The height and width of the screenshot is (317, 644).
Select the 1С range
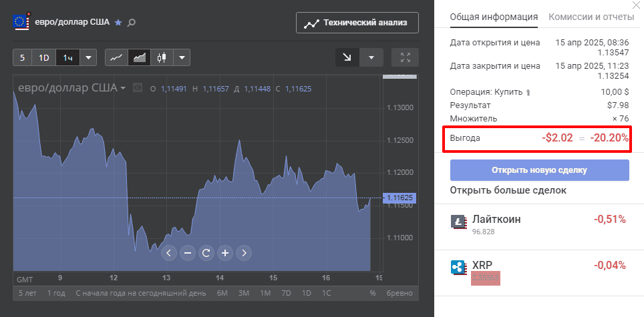326,293
